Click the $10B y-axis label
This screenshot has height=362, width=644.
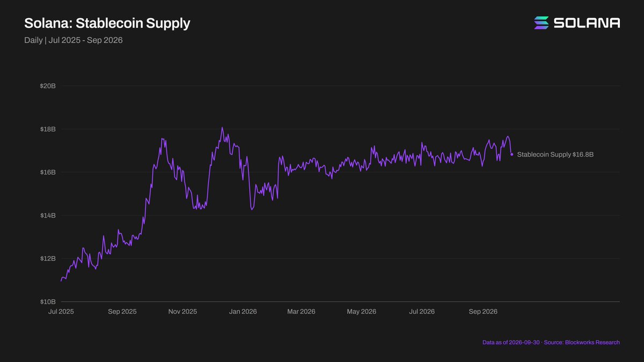[48, 302]
